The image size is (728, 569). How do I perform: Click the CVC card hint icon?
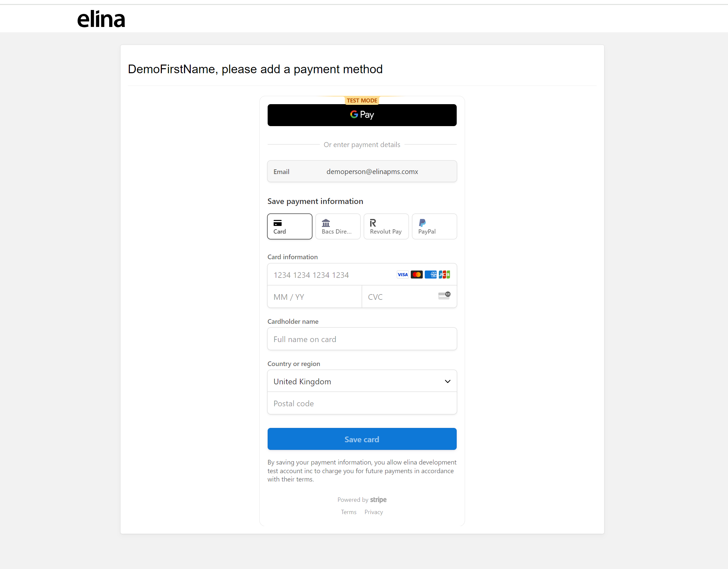[x=444, y=295]
